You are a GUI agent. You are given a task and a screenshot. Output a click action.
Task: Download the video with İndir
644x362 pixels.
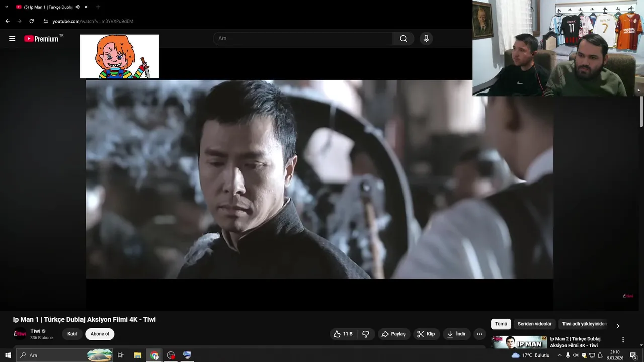pos(456,334)
